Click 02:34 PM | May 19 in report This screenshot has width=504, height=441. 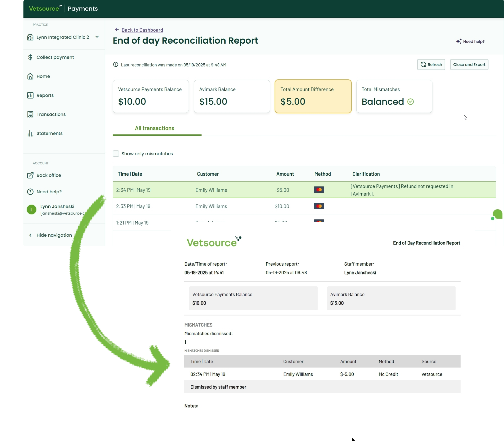point(208,374)
